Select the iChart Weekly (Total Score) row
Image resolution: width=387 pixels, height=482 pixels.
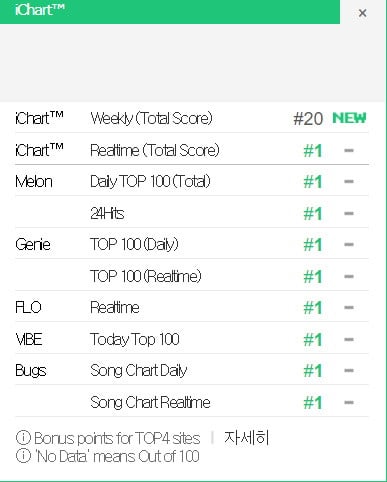[x=192, y=118]
